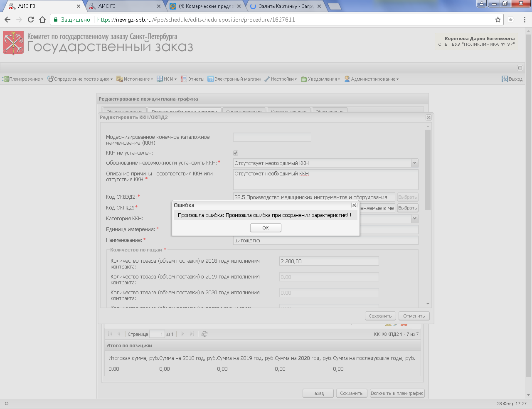
Task: Click the Модернизированное конечное каталожное наименование field
Action: (x=272, y=137)
